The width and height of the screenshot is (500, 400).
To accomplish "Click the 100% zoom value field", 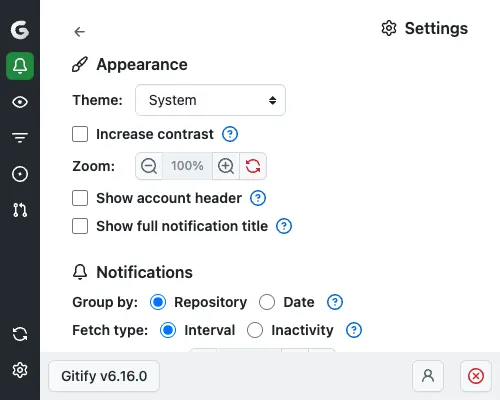I will [x=187, y=166].
